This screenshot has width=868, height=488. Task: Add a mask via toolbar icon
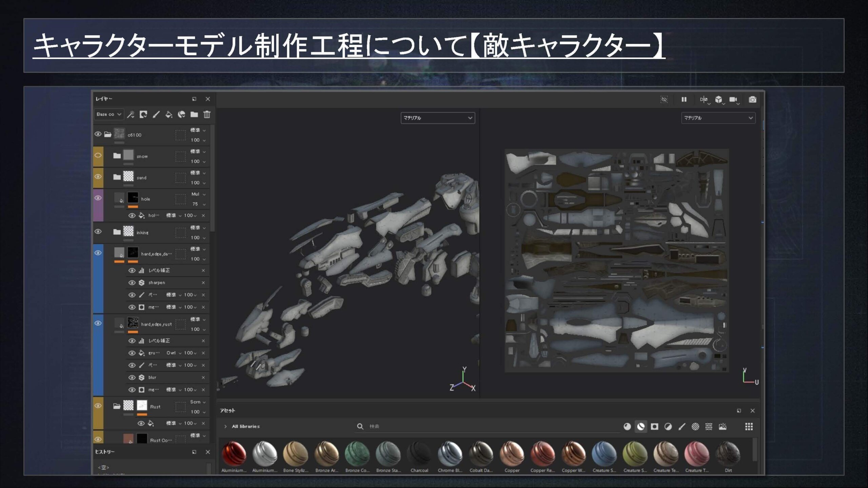click(143, 115)
